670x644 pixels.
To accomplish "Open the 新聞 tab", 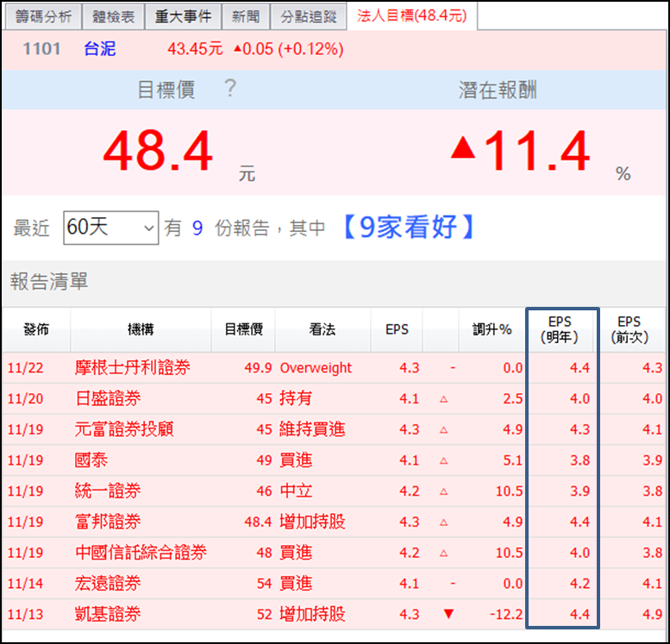I will [x=246, y=16].
